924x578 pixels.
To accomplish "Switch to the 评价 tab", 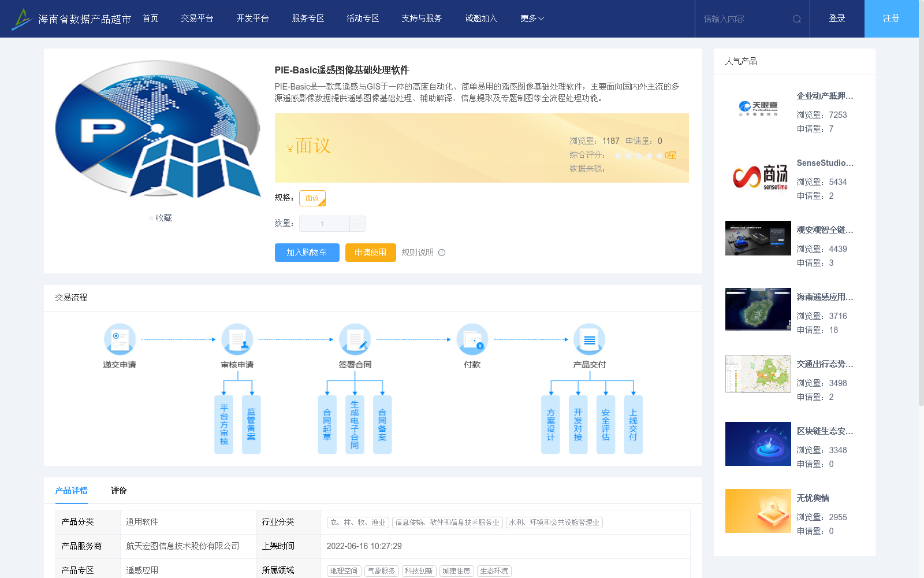I will point(118,491).
